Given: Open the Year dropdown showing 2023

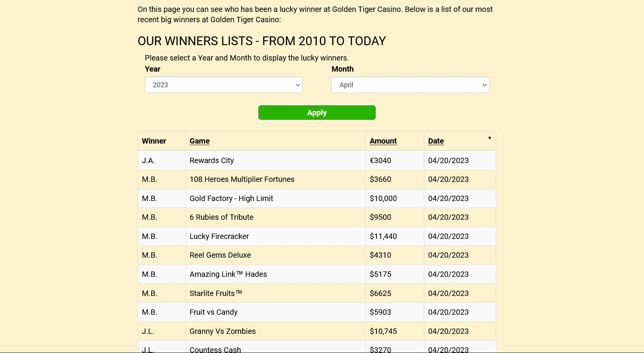Looking at the screenshot, I should click(x=224, y=85).
